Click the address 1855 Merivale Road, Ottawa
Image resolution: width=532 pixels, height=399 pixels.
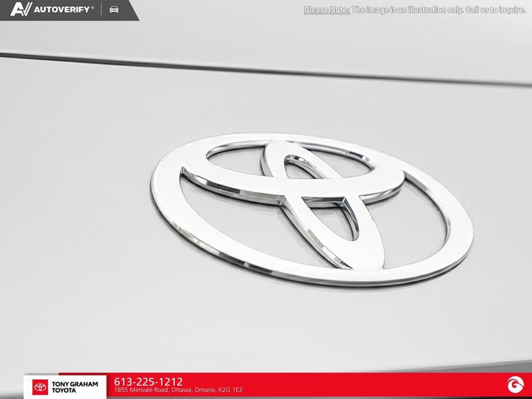(x=178, y=390)
